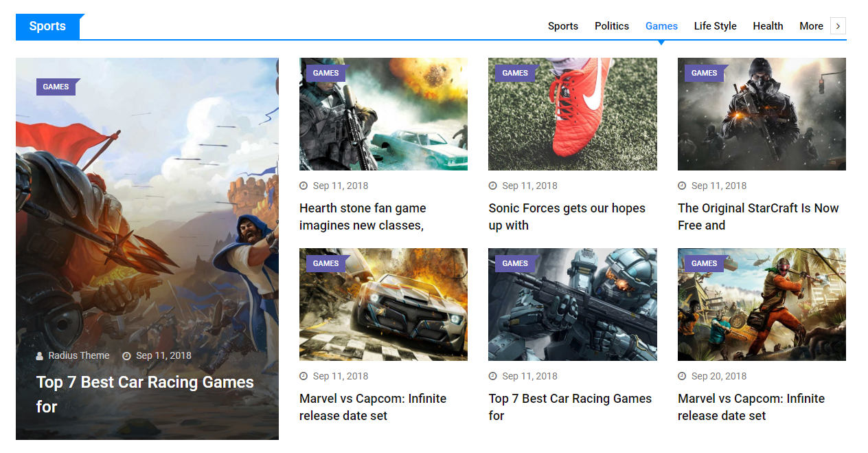Click GAMES badge on tropical shooter thumbnail
Screen dimensions: 868x453
(x=705, y=263)
